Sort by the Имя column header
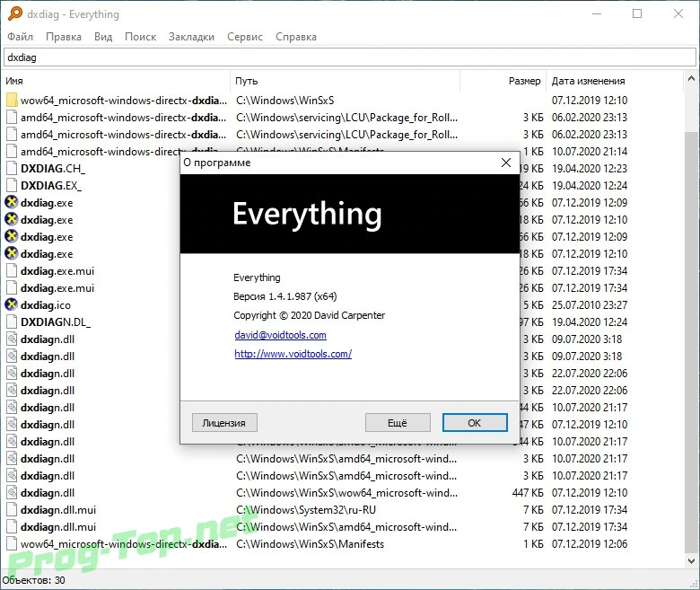This screenshot has width=700, height=590. click(117, 81)
